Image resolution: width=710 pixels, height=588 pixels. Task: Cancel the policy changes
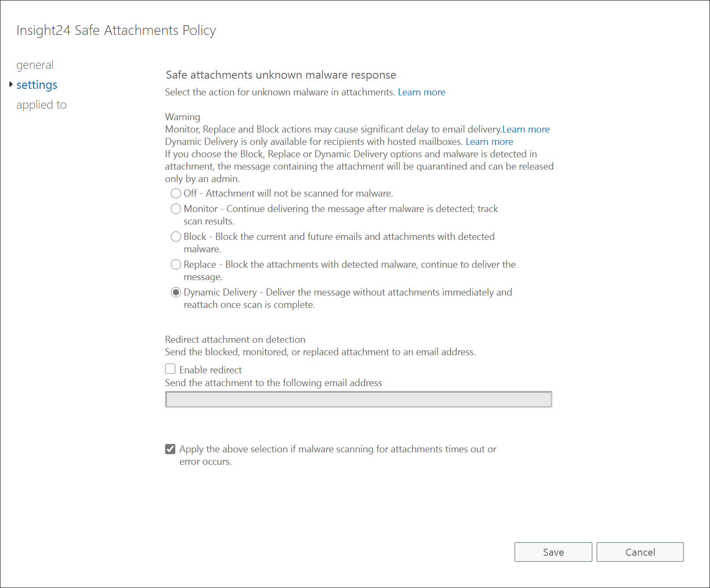640,552
